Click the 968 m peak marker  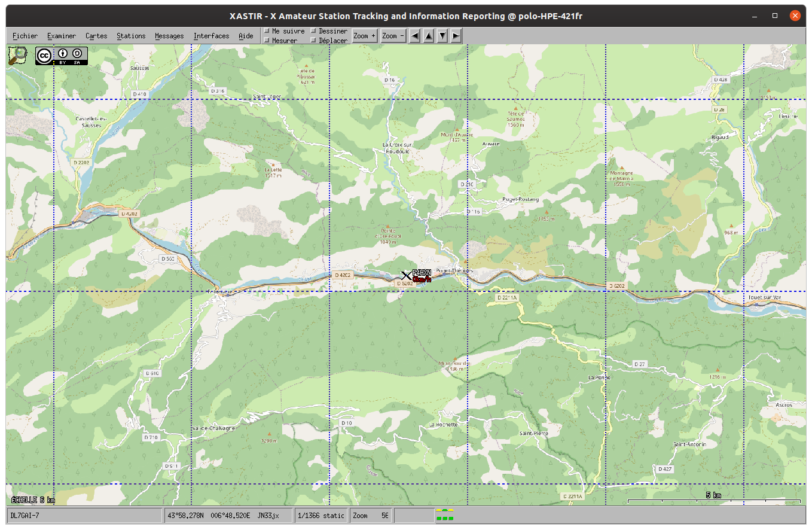click(x=731, y=226)
